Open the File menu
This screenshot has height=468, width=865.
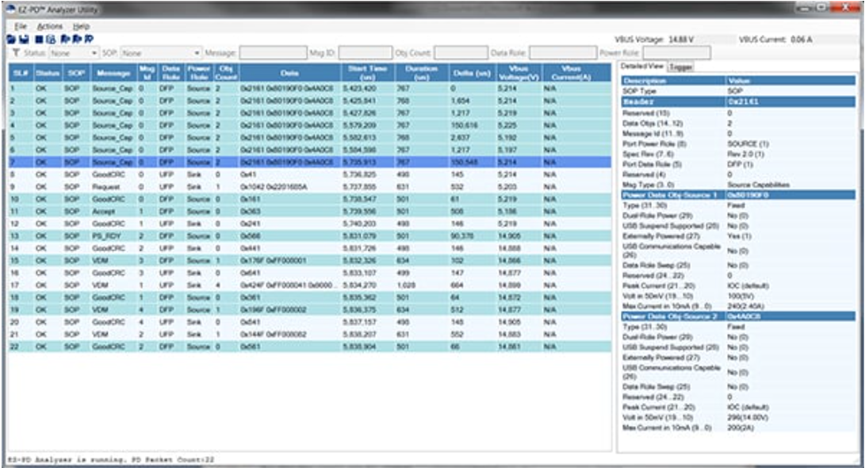(x=20, y=25)
